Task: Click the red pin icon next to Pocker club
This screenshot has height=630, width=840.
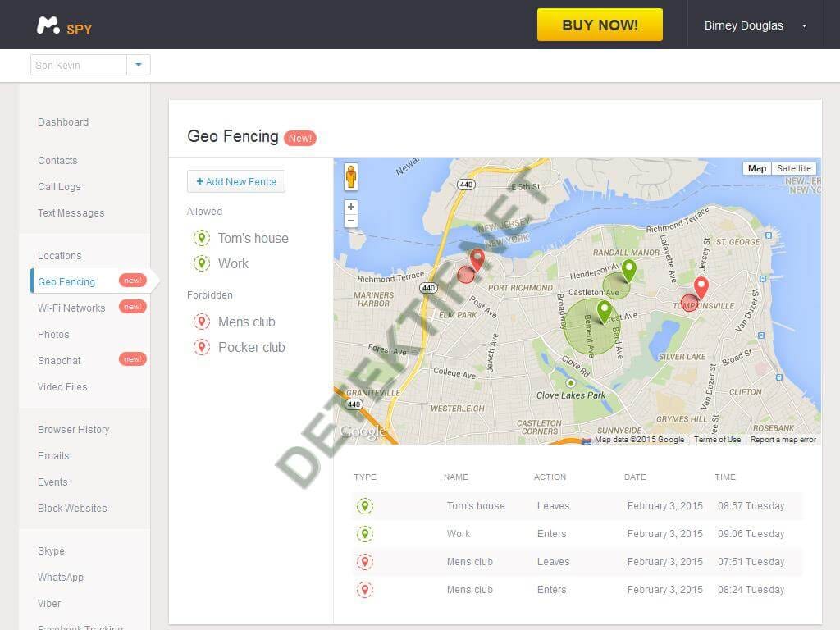Action: pos(202,346)
